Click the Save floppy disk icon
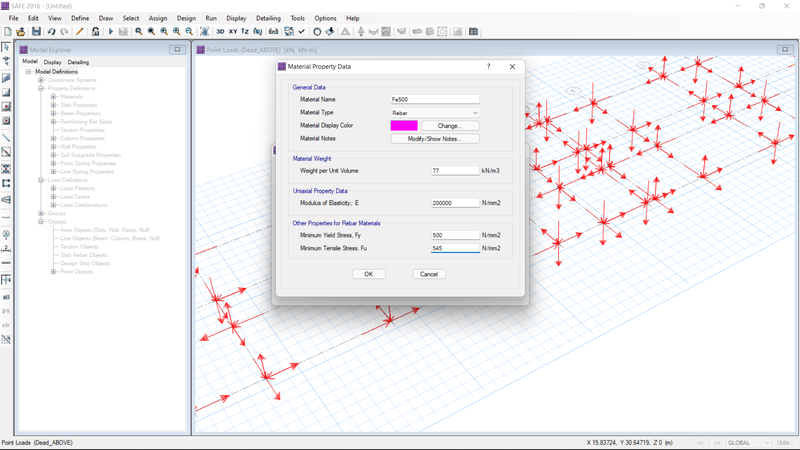Image resolution: width=800 pixels, height=450 pixels. (x=36, y=32)
